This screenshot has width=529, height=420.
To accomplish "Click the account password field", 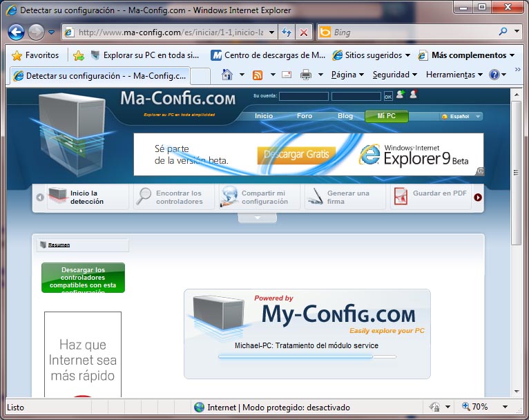I will click(x=356, y=97).
